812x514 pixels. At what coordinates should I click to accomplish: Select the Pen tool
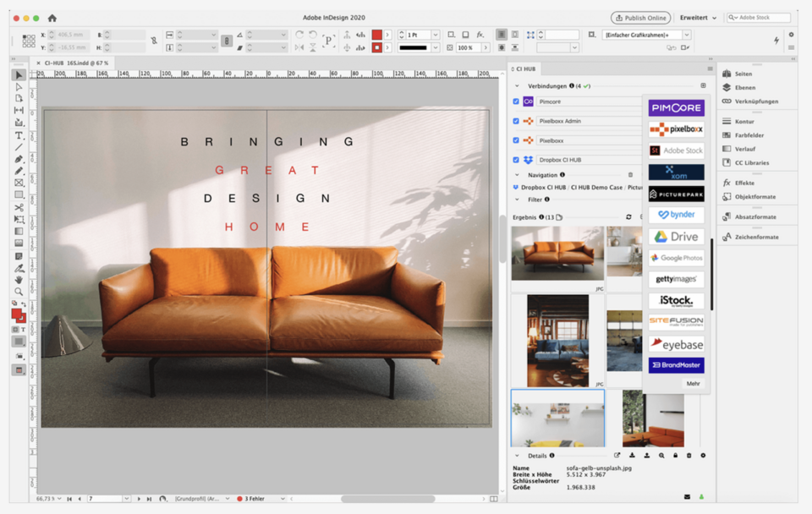[19, 160]
